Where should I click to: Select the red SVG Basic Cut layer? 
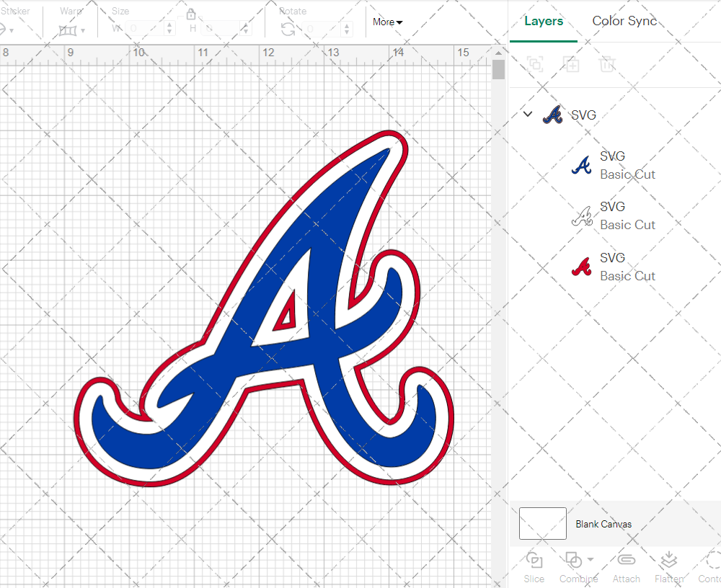pos(613,267)
